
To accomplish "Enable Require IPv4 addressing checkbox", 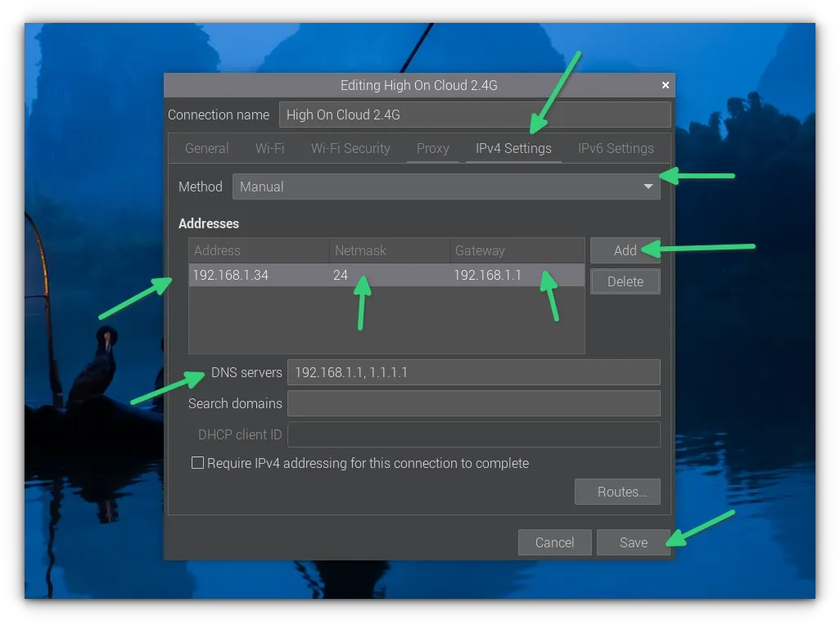I will (x=197, y=463).
